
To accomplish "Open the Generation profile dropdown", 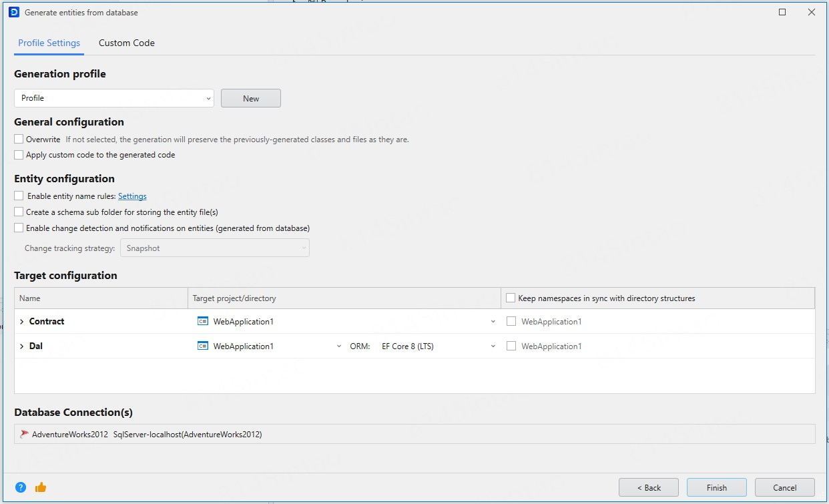I will click(114, 98).
